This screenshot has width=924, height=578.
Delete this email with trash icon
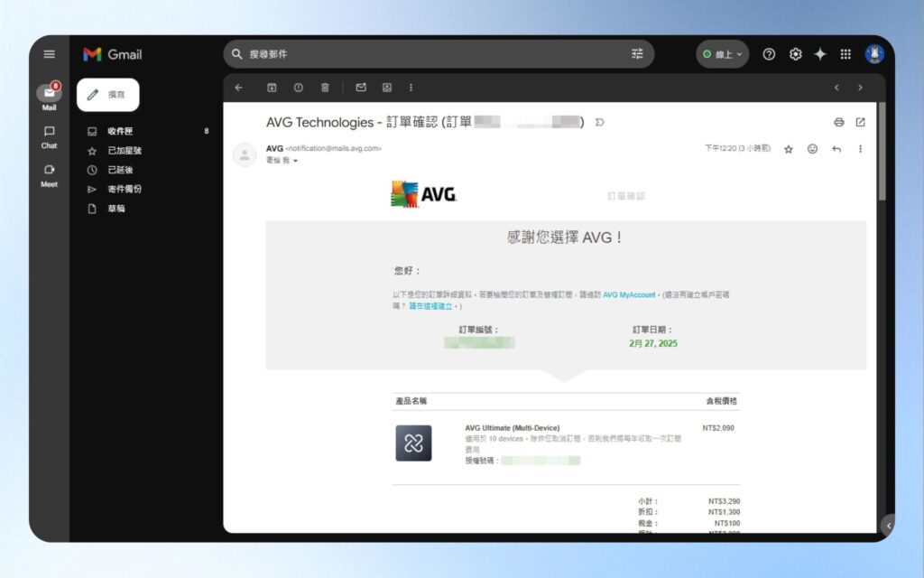pos(325,88)
